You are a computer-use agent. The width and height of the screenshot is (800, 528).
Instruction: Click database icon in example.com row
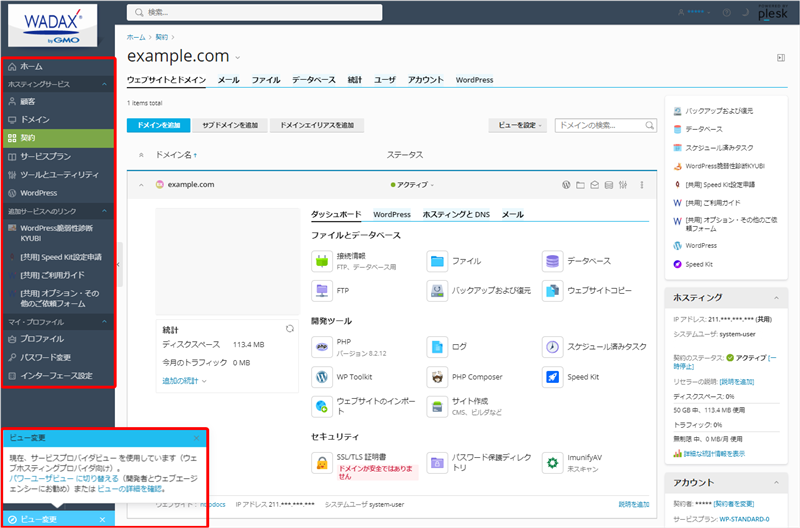[x=609, y=185]
